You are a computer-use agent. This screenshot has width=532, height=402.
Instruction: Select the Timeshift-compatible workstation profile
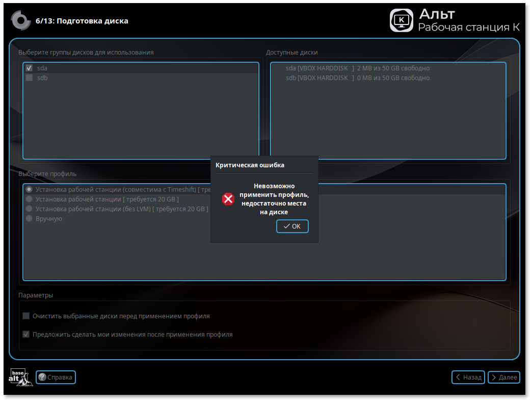(x=29, y=189)
